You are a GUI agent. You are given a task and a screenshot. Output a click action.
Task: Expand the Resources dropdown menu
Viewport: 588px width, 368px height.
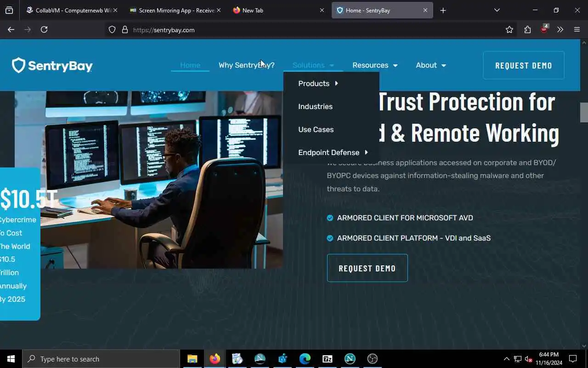coord(375,65)
